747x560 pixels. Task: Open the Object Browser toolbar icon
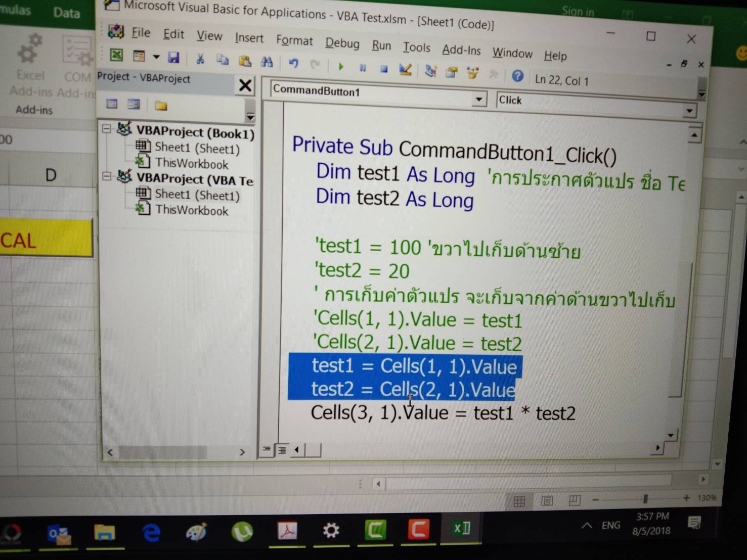coord(473,73)
